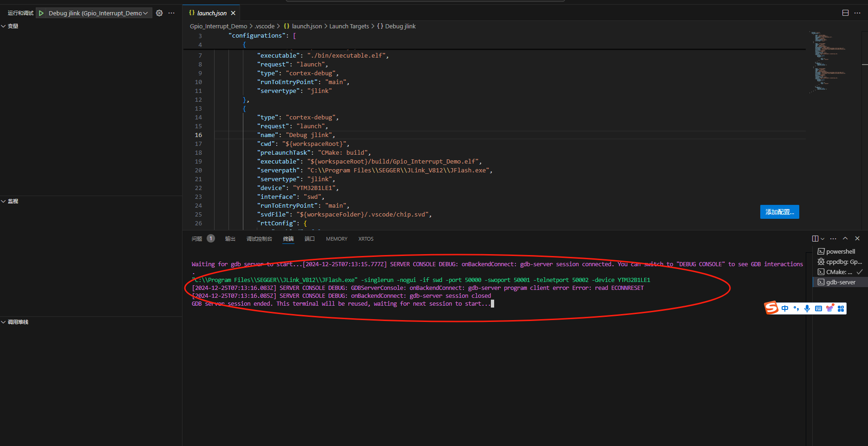Open the Sogou toolbox grid icon
This screenshot has width=868, height=446.
point(841,308)
